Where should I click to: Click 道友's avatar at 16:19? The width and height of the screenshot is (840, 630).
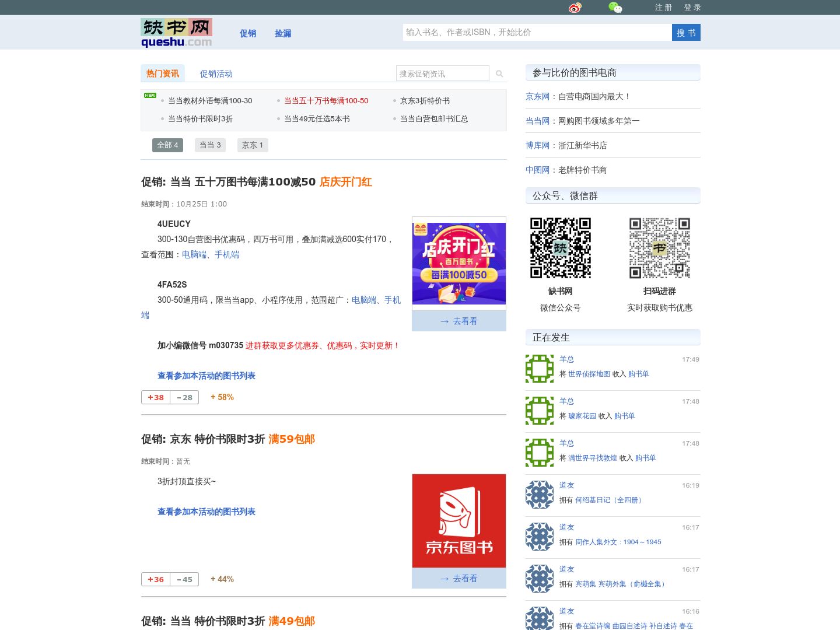click(x=540, y=495)
